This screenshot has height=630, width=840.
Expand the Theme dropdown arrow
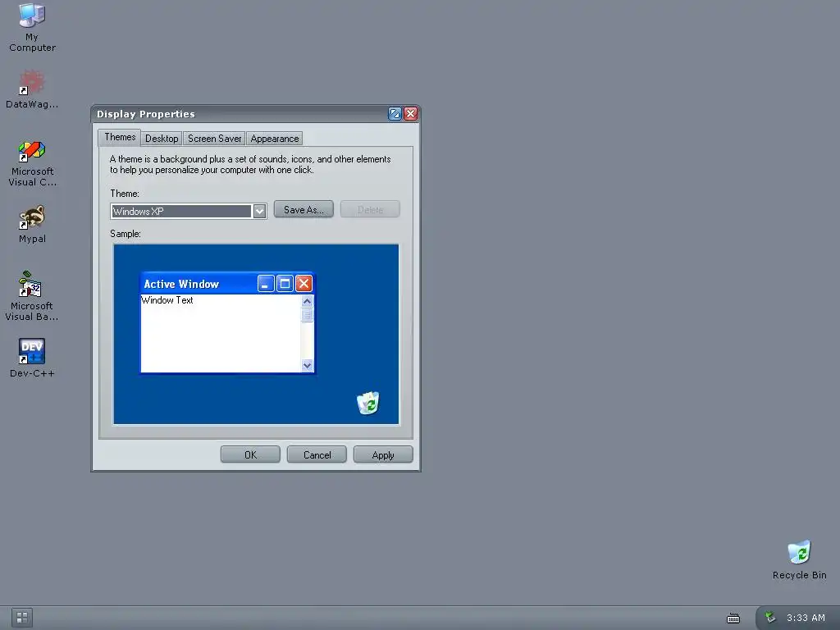click(259, 211)
